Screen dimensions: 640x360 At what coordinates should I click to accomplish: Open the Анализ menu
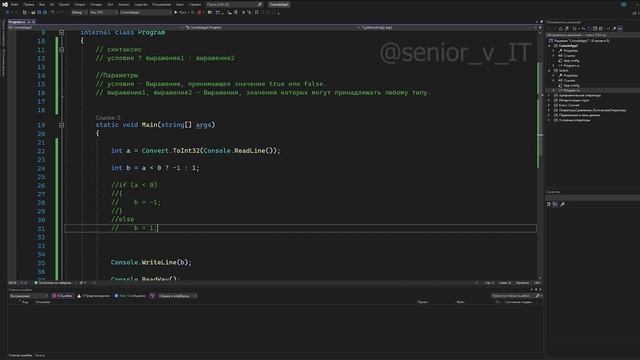pos(124,4)
